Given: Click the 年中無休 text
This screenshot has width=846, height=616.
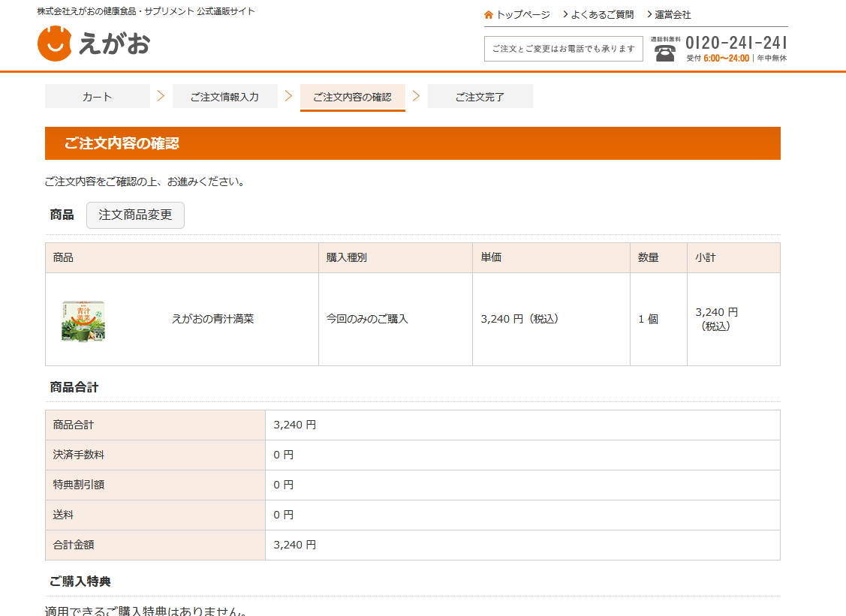Looking at the screenshot, I should [x=772, y=59].
